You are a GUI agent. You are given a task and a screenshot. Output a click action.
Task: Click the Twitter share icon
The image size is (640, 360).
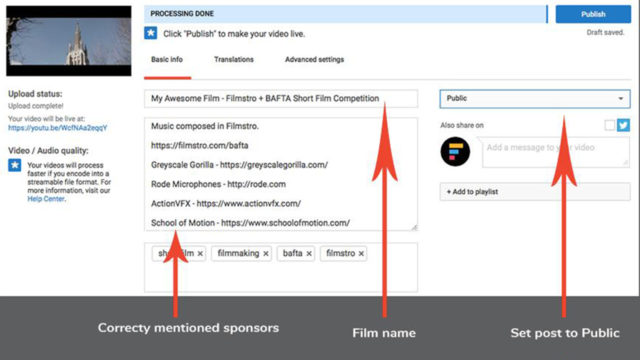pyautogui.click(x=623, y=125)
